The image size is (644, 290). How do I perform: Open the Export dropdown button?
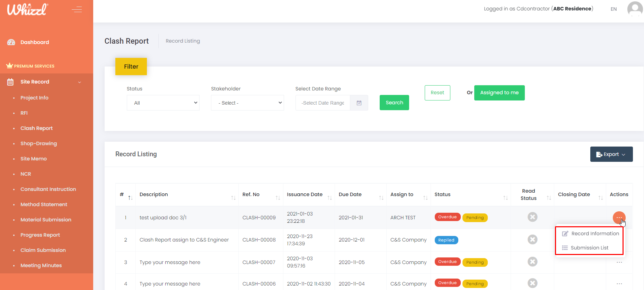611,154
